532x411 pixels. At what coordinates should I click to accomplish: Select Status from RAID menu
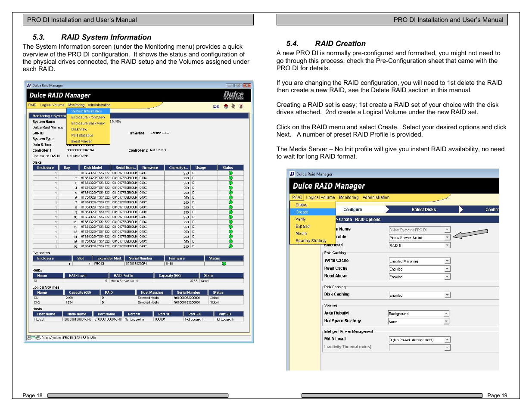tap(313, 205)
